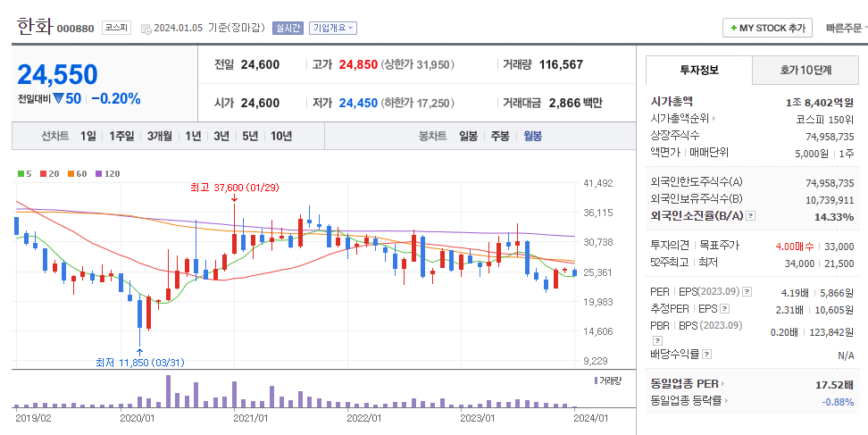Open help icon next to PER EPS(2023.09)
Viewport: 868px width, 435px height.
coord(747,292)
